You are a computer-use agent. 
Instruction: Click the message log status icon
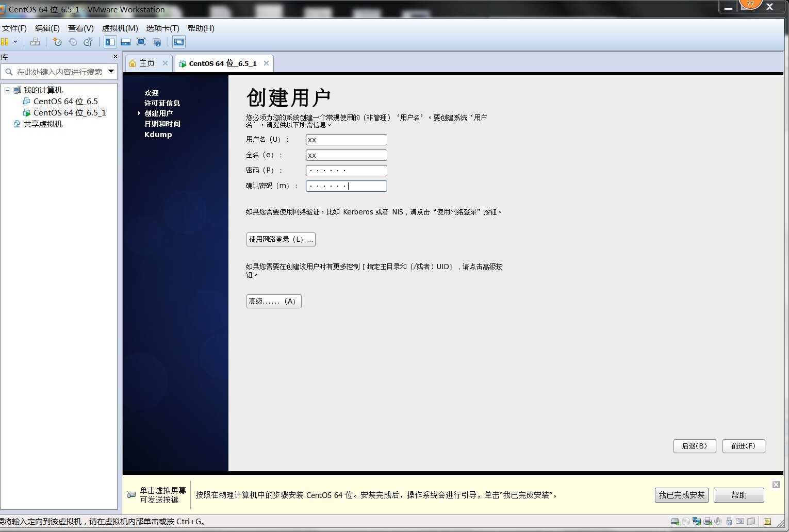point(767,521)
